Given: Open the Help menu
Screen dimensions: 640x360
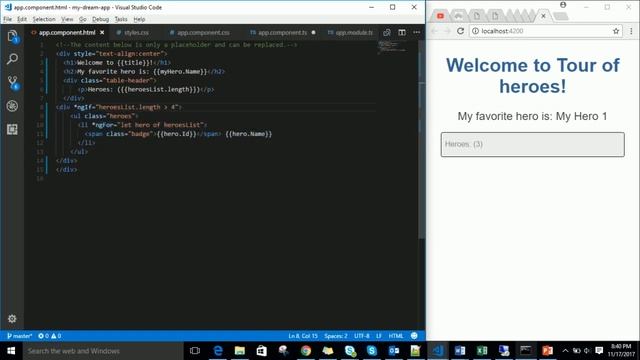Looking at the screenshot, I should (139, 19).
